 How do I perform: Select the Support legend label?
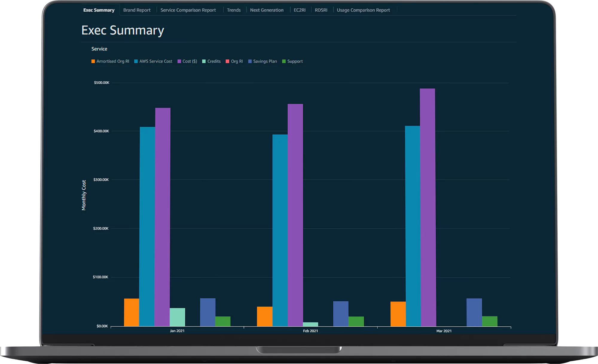[x=295, y=61]
